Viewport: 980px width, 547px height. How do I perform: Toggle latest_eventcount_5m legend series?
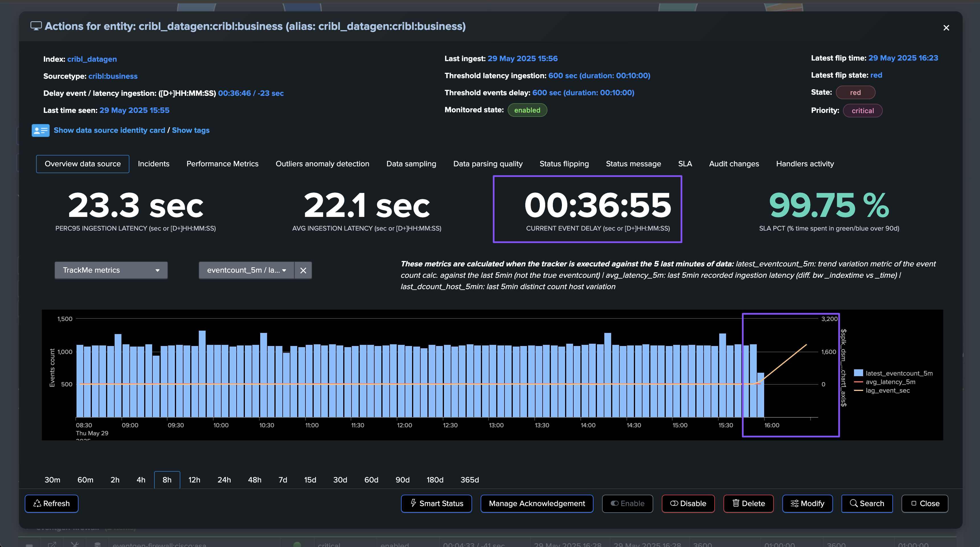click(899, 373)
